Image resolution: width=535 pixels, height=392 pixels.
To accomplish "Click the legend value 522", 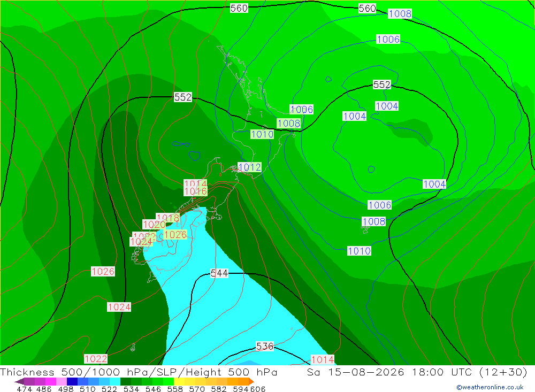I will (x=110, y=389).
